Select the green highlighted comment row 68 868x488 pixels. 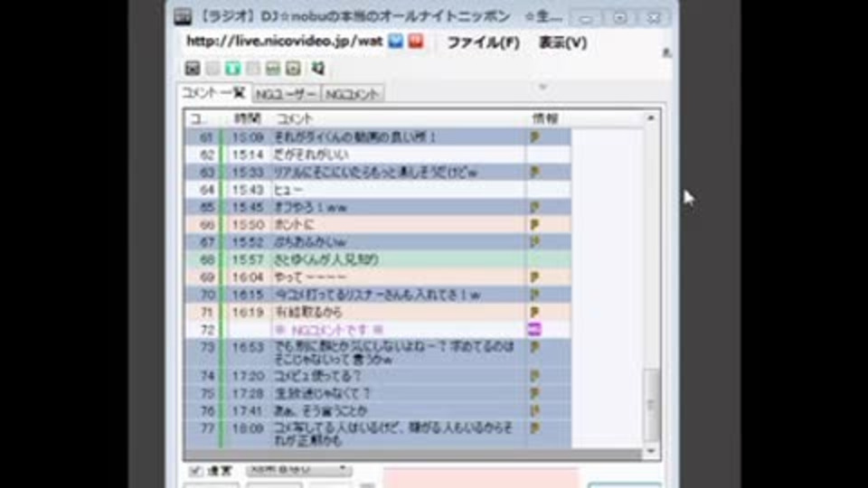click(378, 259)
